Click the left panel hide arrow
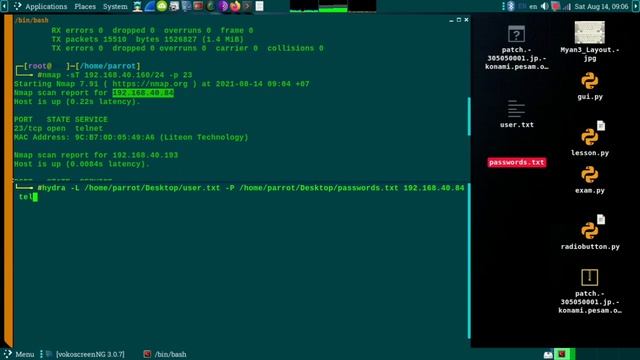The width and height of the screenshot is (640, 360). [x=4, y=6]
